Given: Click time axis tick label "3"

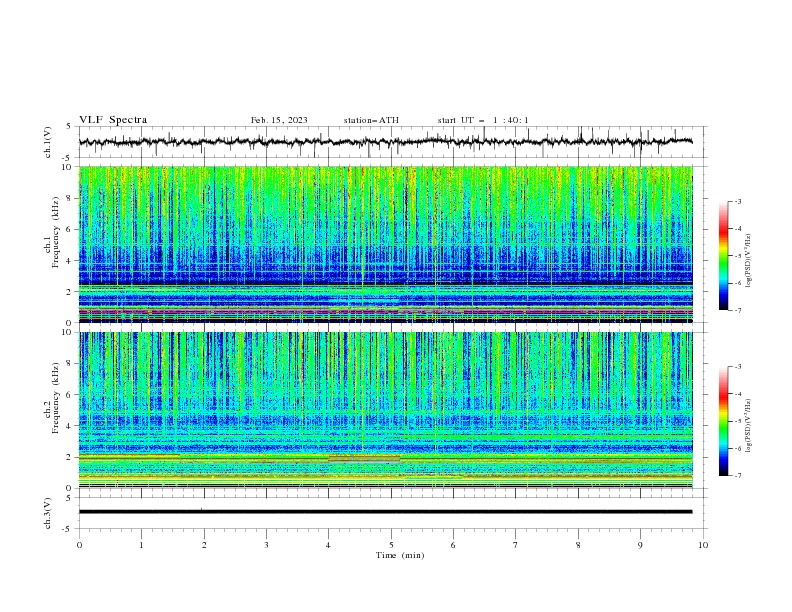Looking at the screenshot, I should click(266, 545).
